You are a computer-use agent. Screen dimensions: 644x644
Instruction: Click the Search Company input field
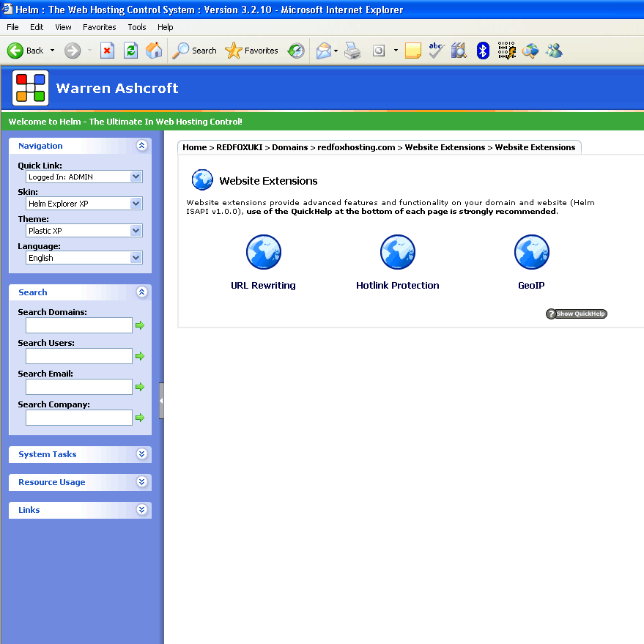pyautogui.click(x=79, y=418)
